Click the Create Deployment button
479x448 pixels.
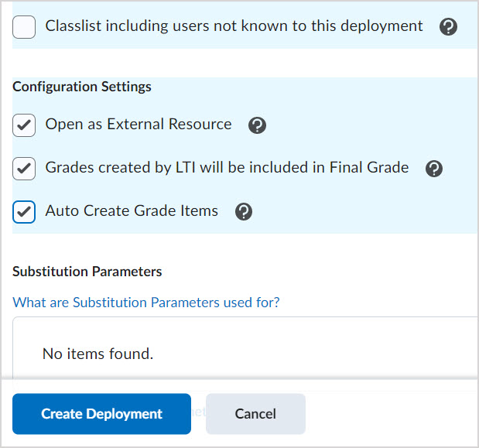click(101, 414)
